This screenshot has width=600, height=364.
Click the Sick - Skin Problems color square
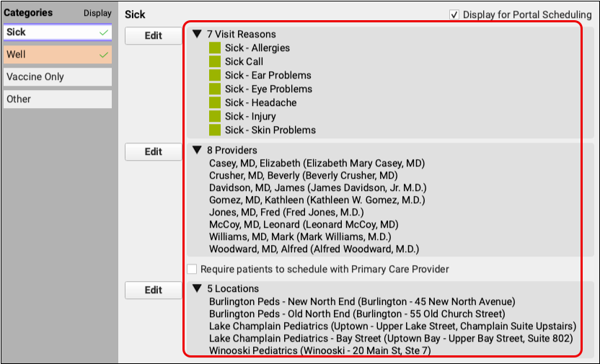(x=215, y=130)
